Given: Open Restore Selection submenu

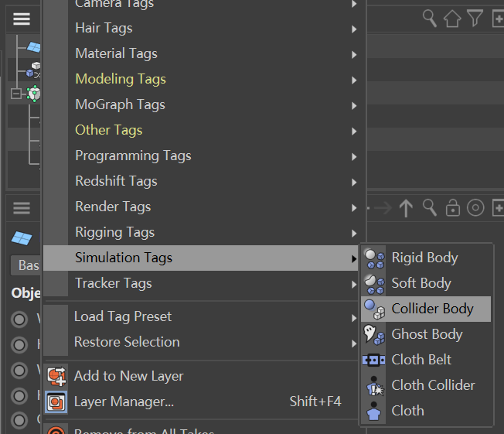Looking at the screenshot, I should click(200, 342).
